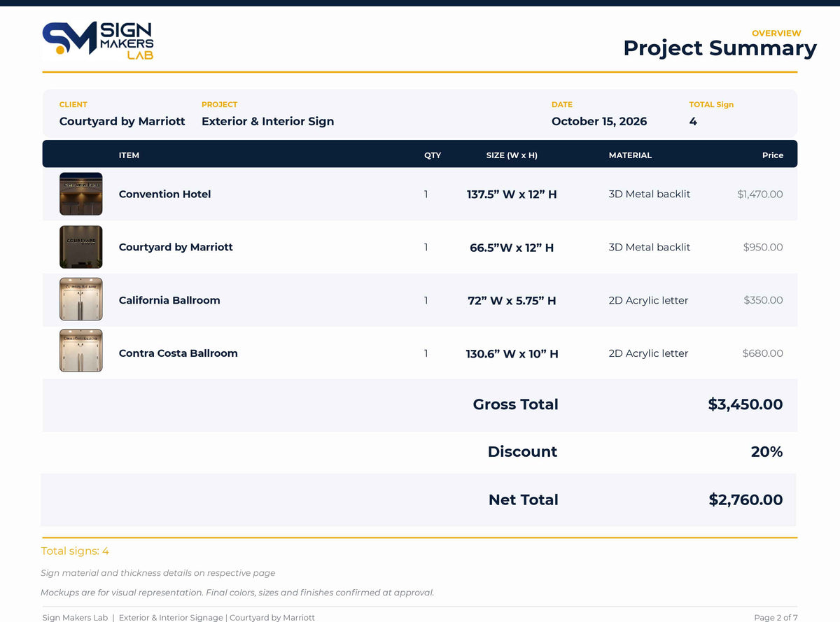
Task: Select the gross total amount "$3,450.00"
Action: coord(745,404)
